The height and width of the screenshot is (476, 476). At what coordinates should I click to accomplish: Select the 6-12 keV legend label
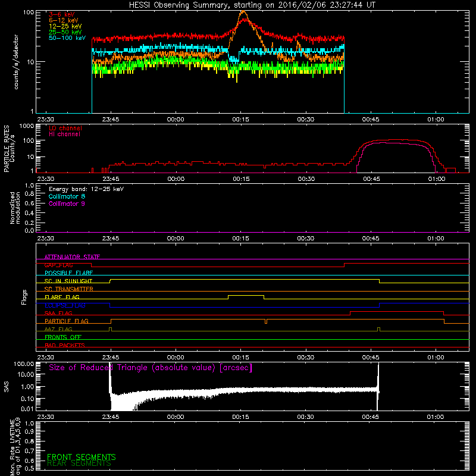point(64,20)
